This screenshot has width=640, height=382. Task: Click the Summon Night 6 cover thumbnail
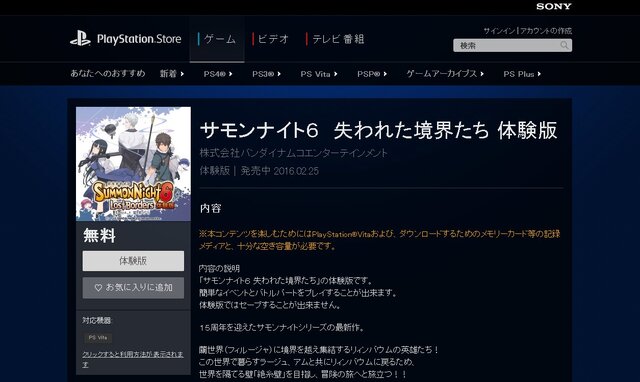133,164
